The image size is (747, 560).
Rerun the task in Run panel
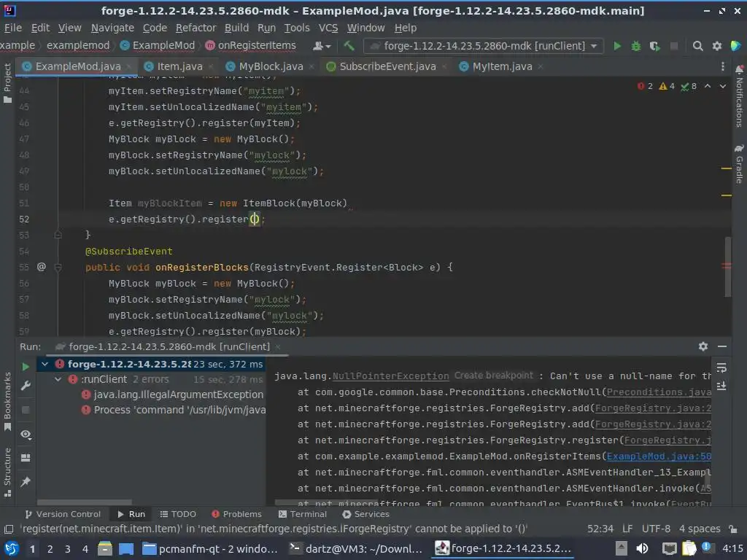(26, 366)
